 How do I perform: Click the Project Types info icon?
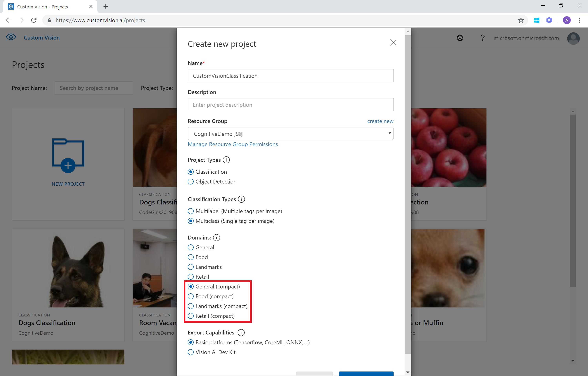tap(226, 160)
